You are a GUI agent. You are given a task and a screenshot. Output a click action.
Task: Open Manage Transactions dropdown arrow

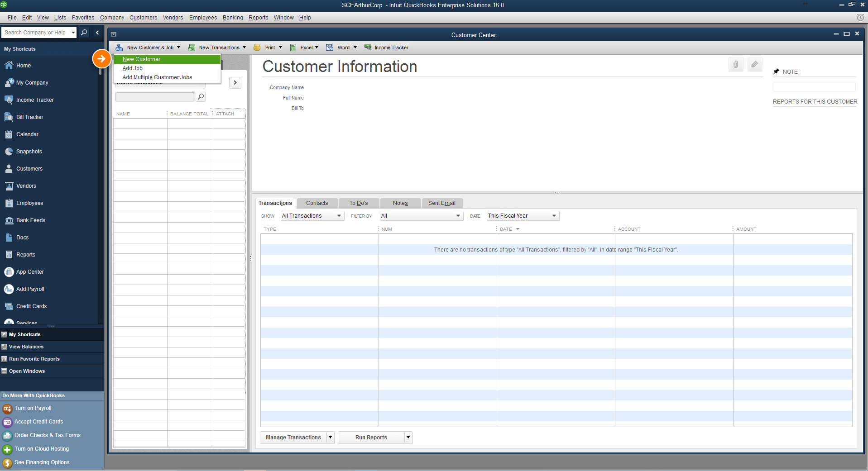coord(330,438)
